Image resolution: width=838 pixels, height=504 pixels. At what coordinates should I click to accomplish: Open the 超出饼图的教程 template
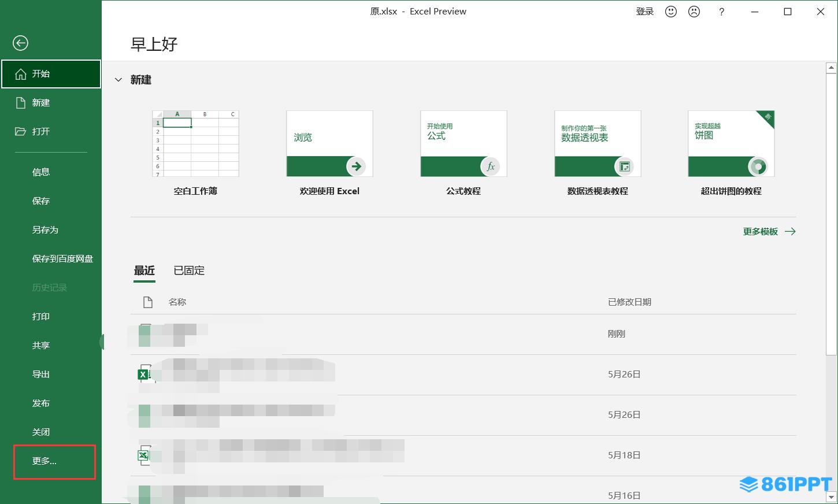[731, 153]
